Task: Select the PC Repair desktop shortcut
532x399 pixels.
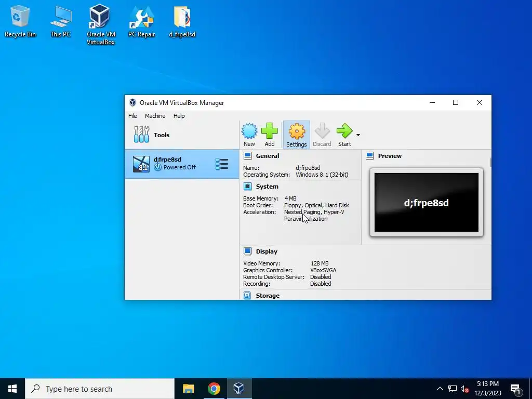Action: [x=141, y=21]
